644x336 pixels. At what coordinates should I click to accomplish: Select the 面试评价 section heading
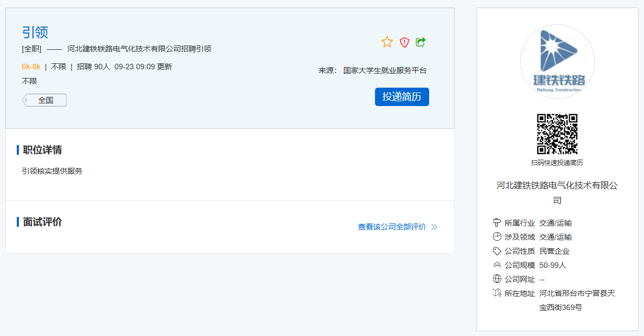(x=42, y=222)
